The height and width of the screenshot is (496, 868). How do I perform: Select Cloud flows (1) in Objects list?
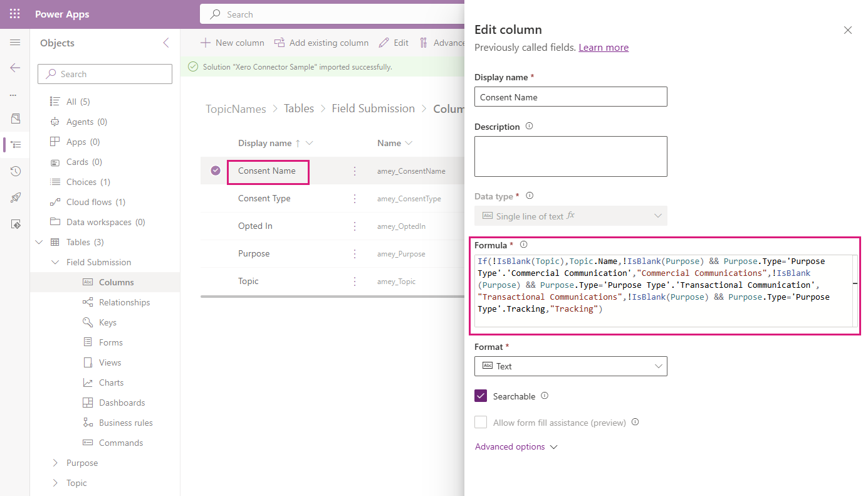95,202
